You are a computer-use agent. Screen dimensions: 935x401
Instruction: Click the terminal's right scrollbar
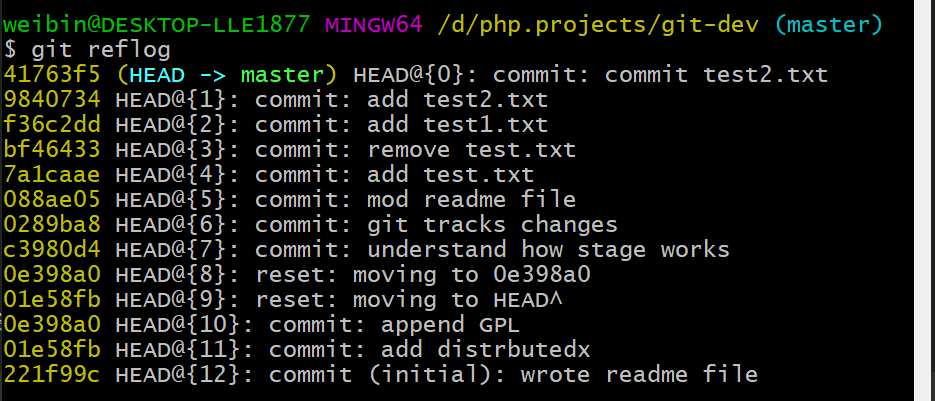click(924, 200)
